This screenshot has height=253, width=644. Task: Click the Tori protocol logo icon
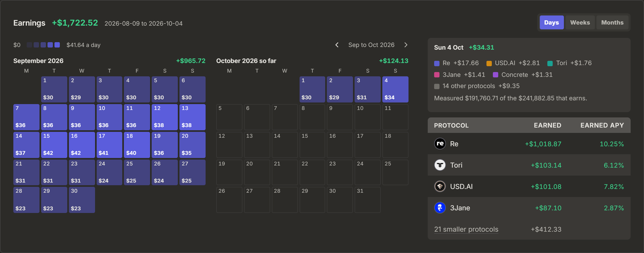440,165
